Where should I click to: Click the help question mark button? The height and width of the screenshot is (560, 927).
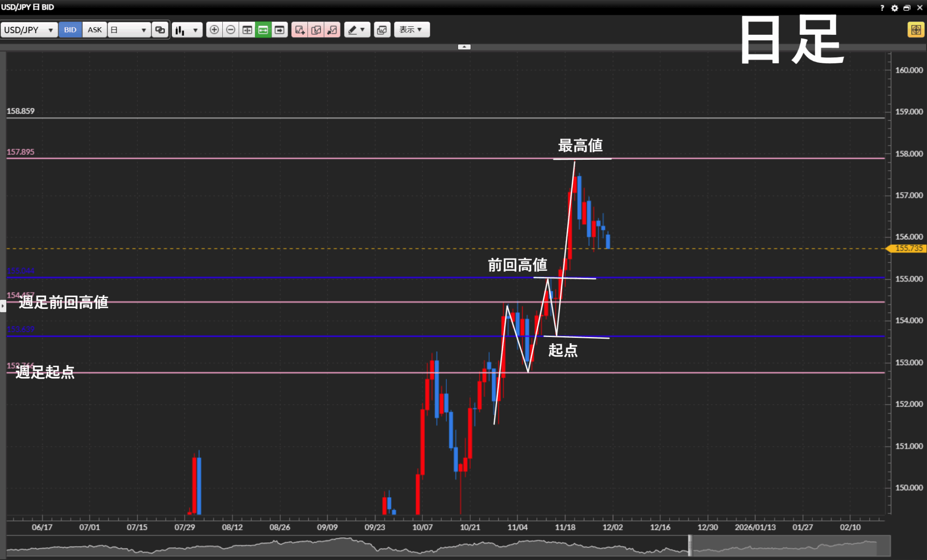pos(882,8)
